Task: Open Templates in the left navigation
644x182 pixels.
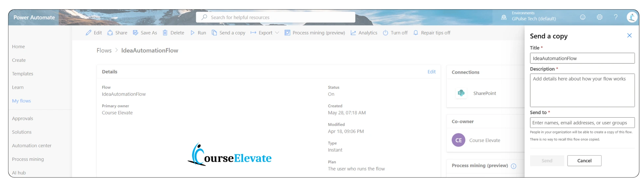Action: (x=23, y=74)
